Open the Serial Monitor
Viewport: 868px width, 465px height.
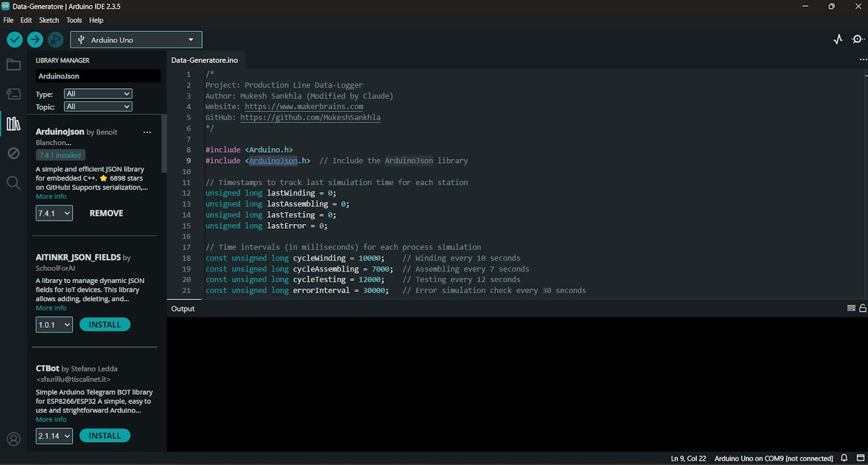click(x=858, y=39)
